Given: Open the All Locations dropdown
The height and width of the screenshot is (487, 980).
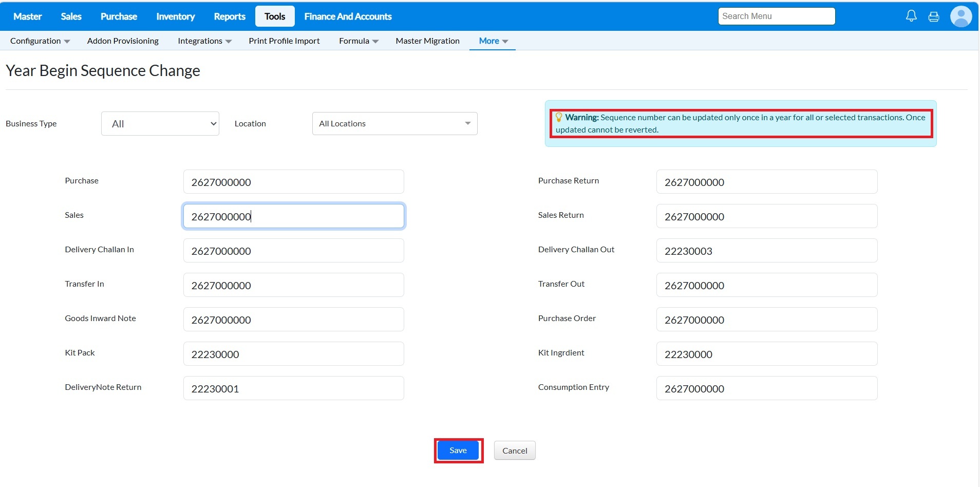Looking at the screenshot, I should click(394, 124).
